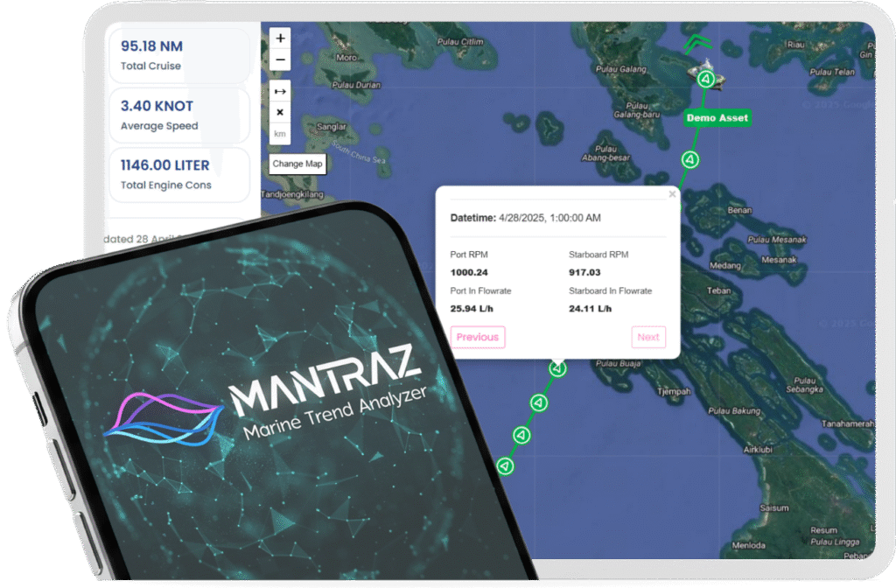
Task: Zoom out of the map
Action: [x=280, y=59]
